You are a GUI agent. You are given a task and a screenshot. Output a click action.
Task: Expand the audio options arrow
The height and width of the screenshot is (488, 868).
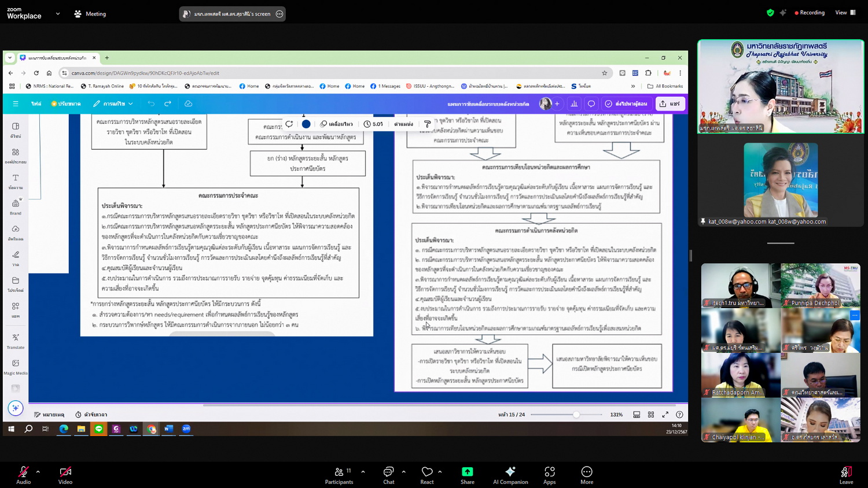[38, 472]
